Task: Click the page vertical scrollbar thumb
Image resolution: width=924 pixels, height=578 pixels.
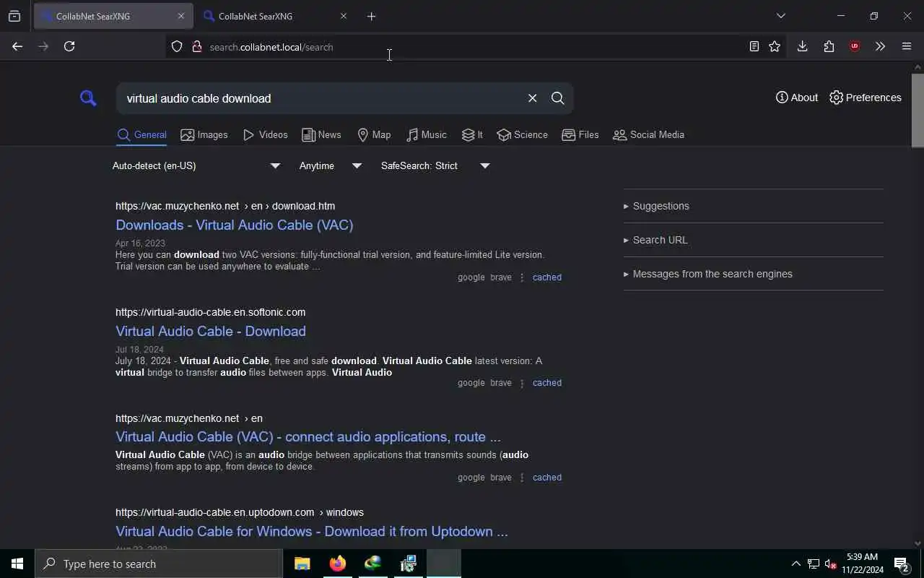Action: pyautogui.click(x=918, y=110)
